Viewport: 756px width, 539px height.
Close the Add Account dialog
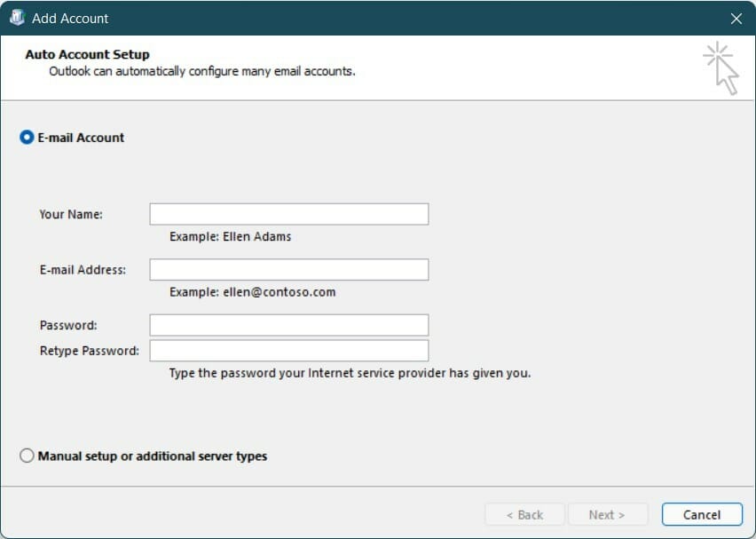736,18
